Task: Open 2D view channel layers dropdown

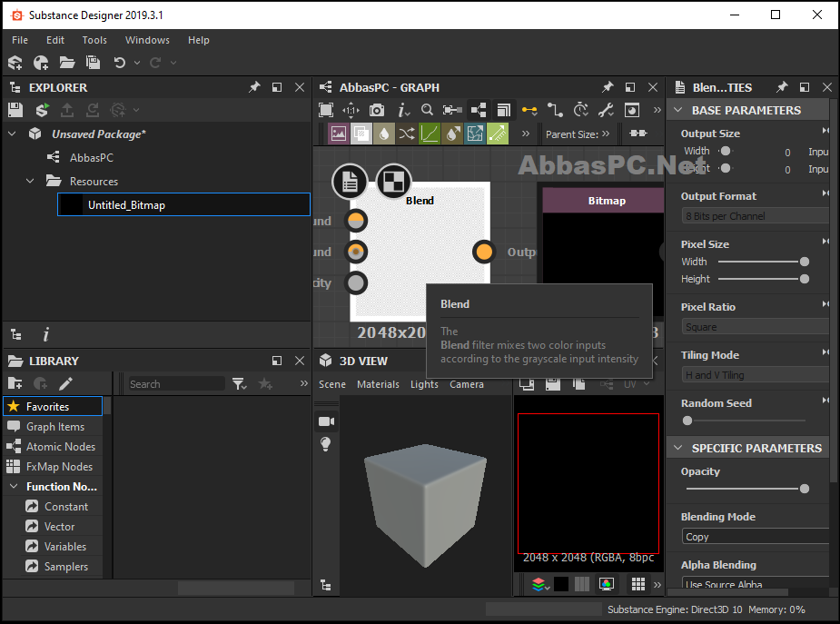Action: coord(541,584)
